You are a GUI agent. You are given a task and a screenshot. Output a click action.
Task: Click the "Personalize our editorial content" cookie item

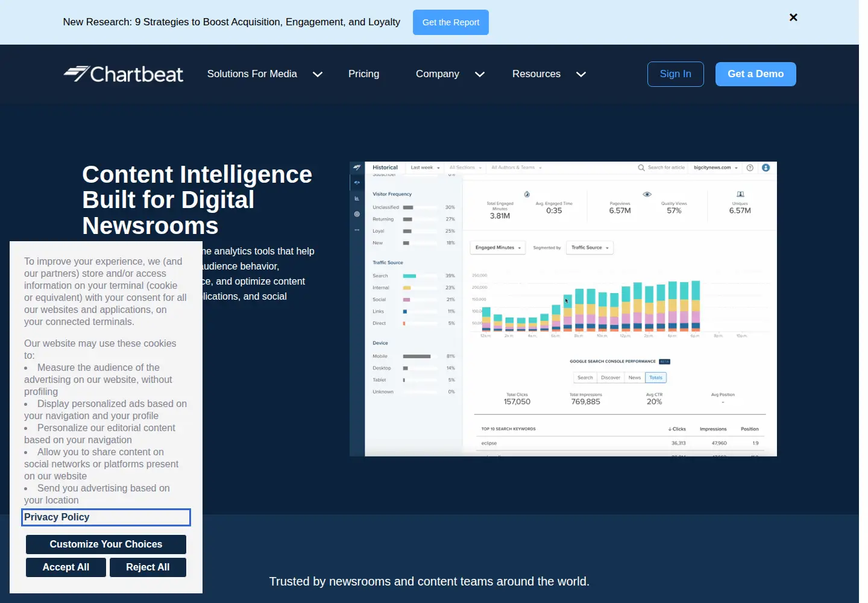point(99,434)
